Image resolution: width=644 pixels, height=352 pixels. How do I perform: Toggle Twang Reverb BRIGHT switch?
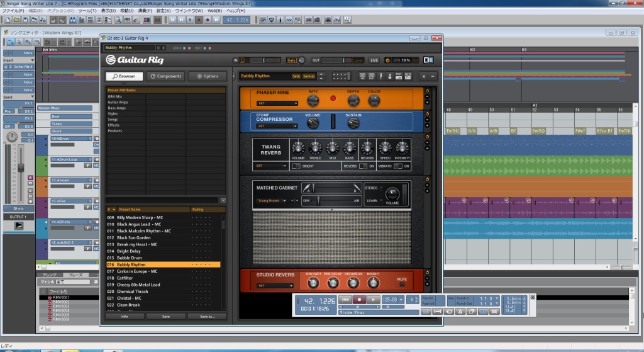pos(296,166)
